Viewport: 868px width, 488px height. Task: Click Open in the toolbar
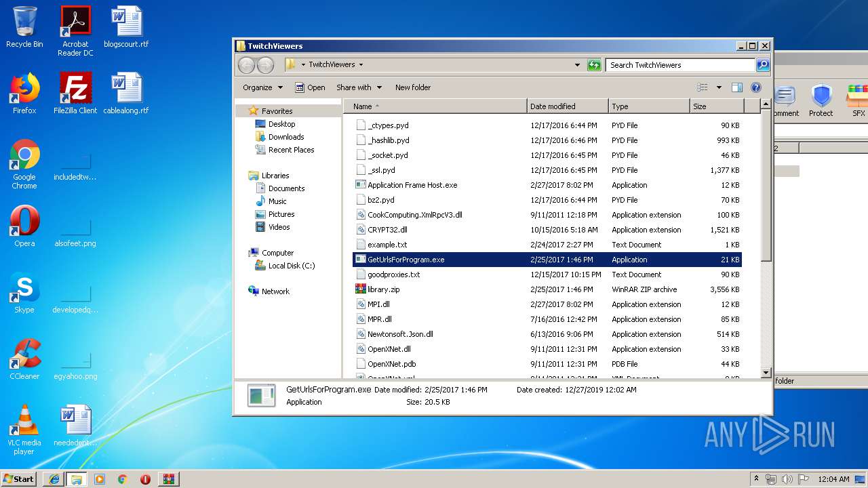310,87
